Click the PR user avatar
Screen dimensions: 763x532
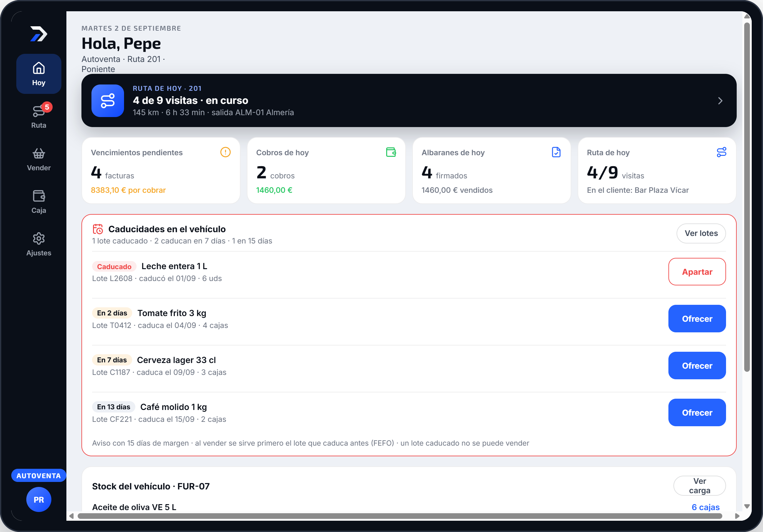tap(39, 499)
